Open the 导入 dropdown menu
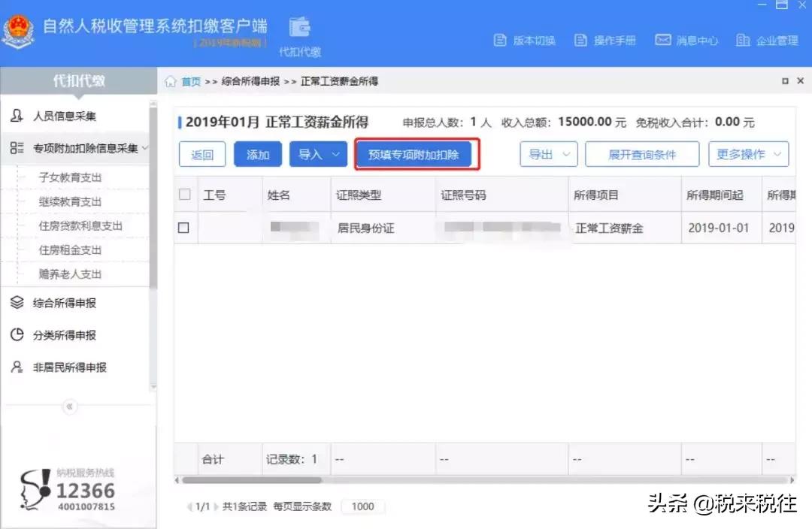Image resolution: width=812 pixels, height=529 pixels. click(x=318, y=154)
